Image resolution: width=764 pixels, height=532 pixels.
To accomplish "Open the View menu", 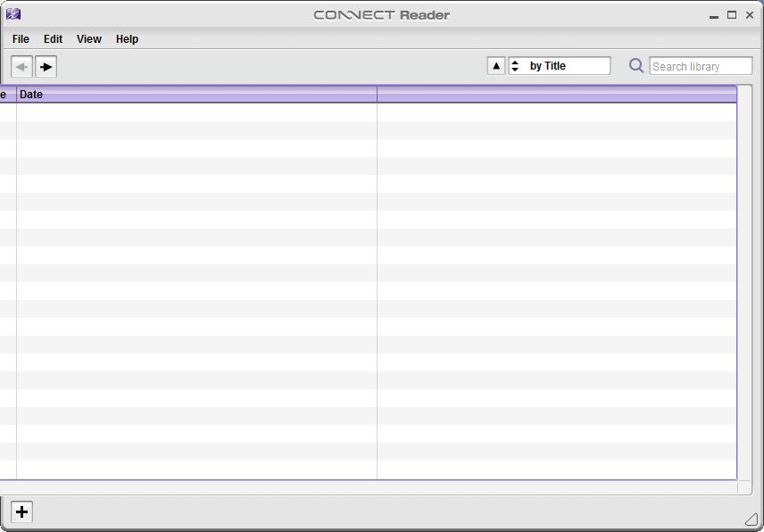I will click(x=89, y=39).
